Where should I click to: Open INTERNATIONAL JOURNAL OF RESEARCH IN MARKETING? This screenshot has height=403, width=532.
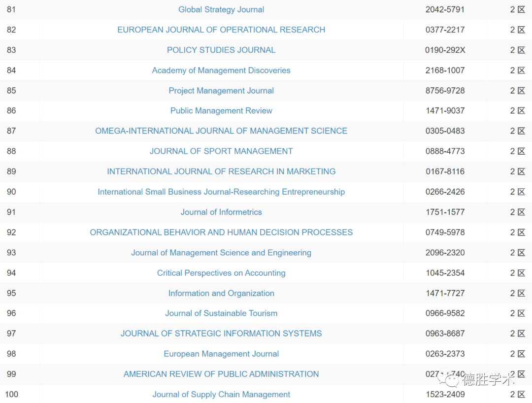[x=221, y=171]
